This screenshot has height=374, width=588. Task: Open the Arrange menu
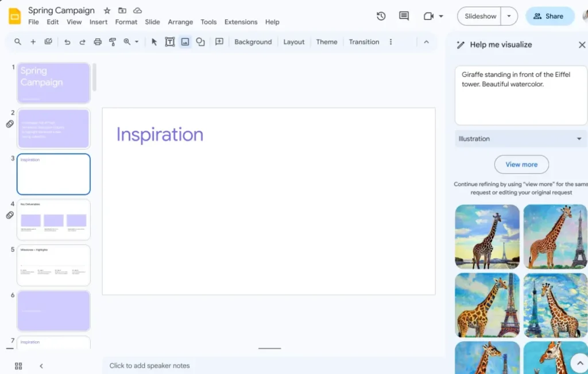pos(180,22)
